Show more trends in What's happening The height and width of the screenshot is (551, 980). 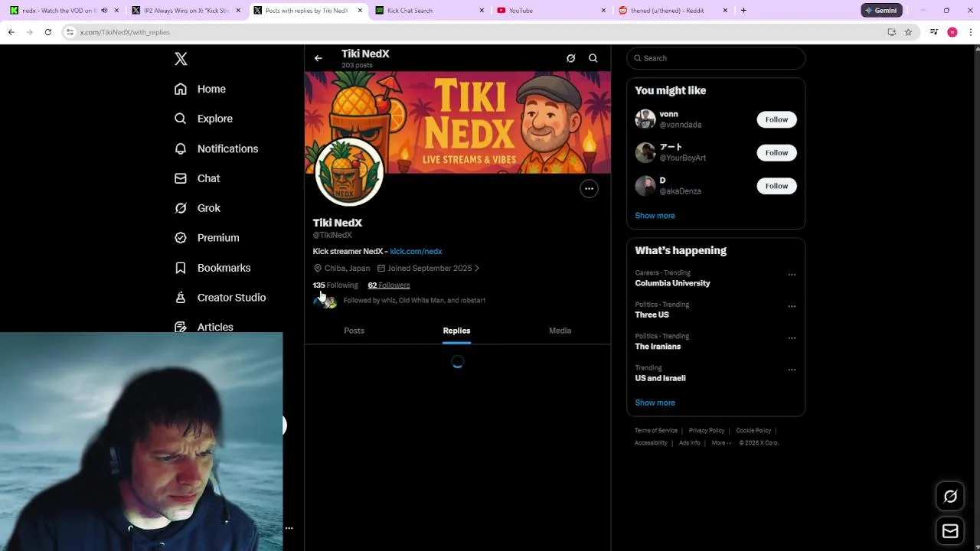click(655, 403)
